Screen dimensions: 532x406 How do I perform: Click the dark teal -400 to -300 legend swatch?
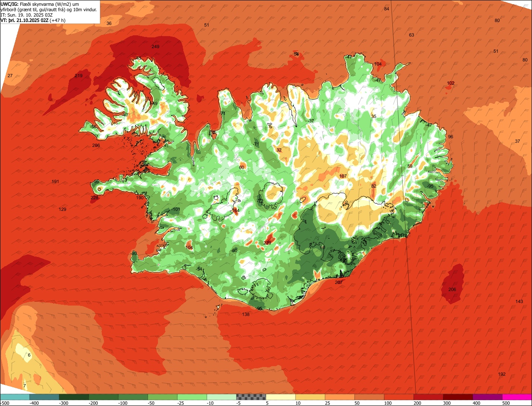[x=44, y=397]
